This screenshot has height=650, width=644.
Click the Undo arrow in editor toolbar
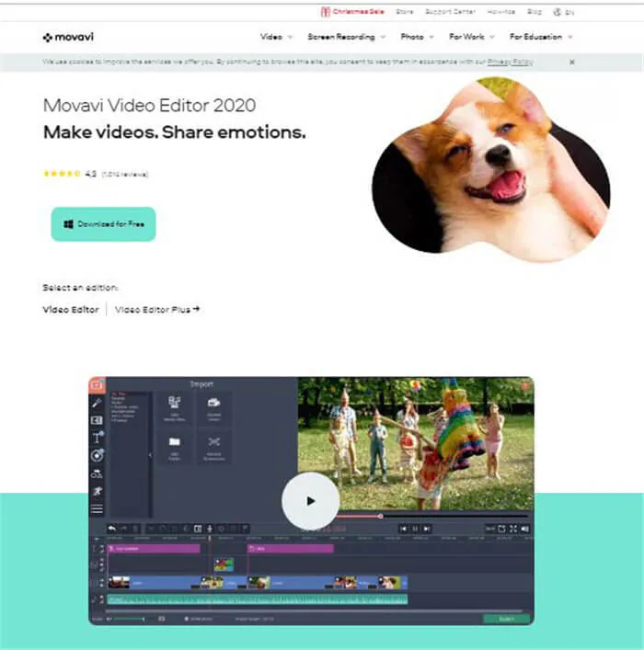[111, 529]
